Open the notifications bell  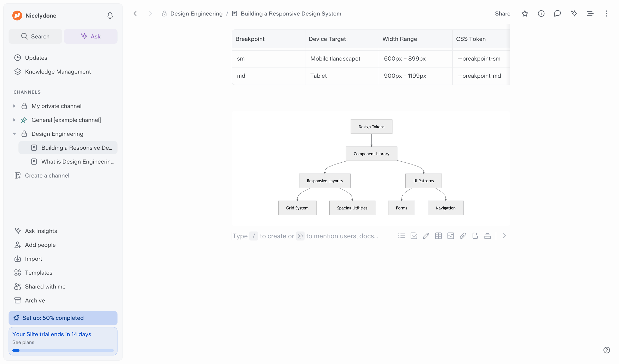[110, 15]
